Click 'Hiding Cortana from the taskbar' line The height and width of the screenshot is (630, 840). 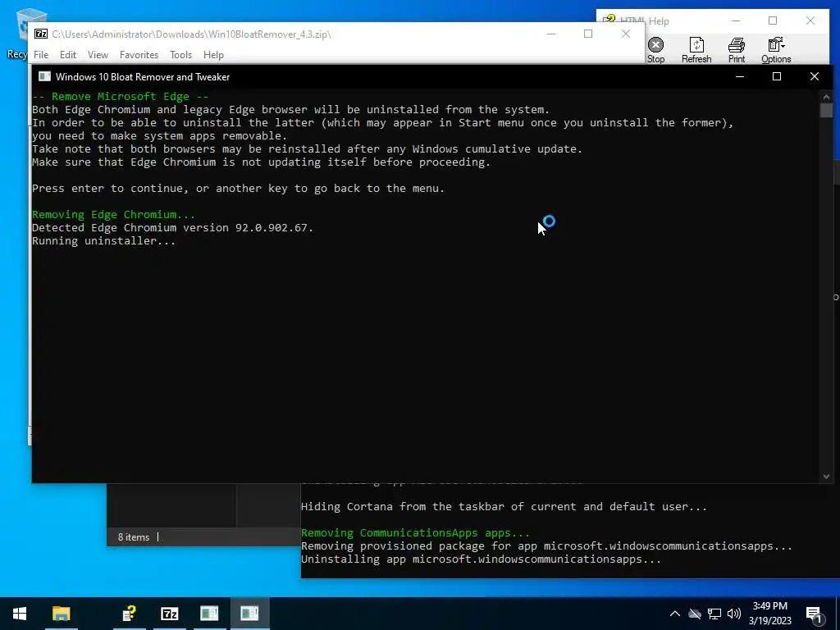pos(504,506)
